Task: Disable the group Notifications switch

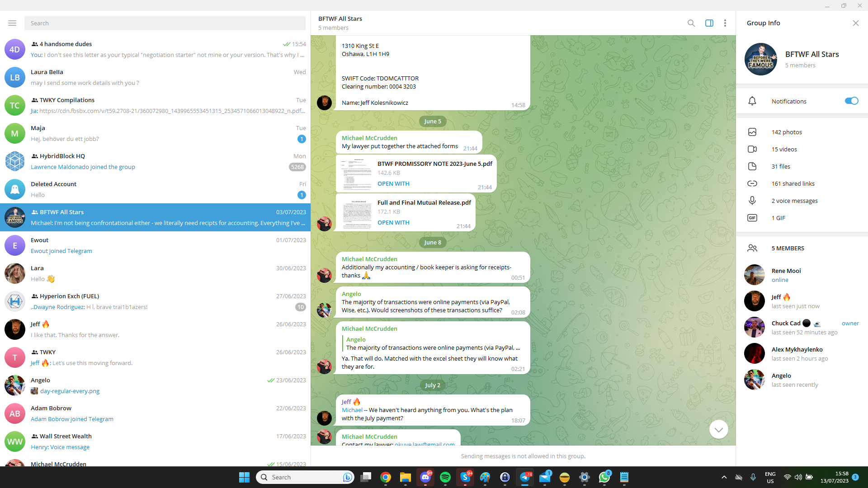Action: pyautogui.click(x=851, y=101)
